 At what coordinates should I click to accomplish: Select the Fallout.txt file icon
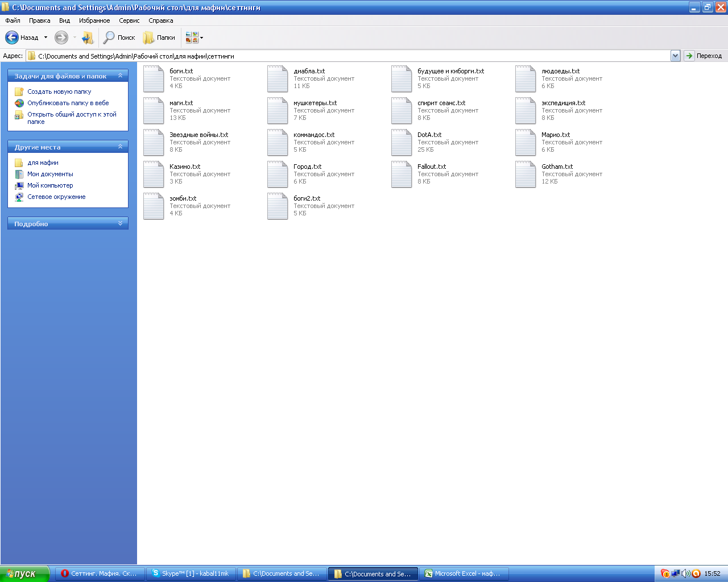pyautogui.click(x=402, y=174)
